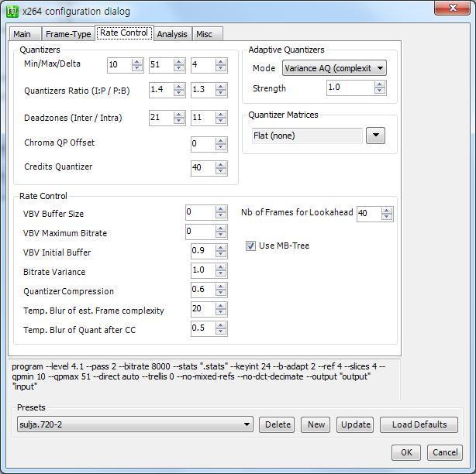Open the Analysis tab
The image size is (476, 474).
pyautogui.click(x=172, y=34)
